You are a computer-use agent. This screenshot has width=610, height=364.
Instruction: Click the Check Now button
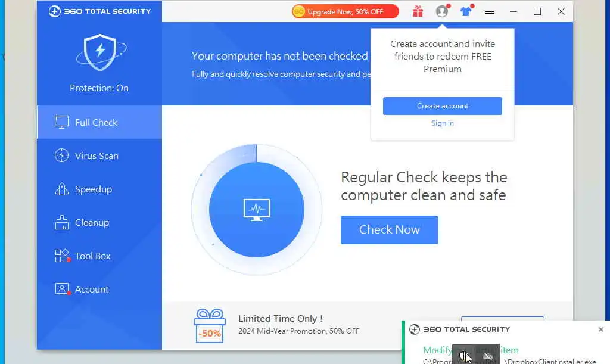(390, 230)
